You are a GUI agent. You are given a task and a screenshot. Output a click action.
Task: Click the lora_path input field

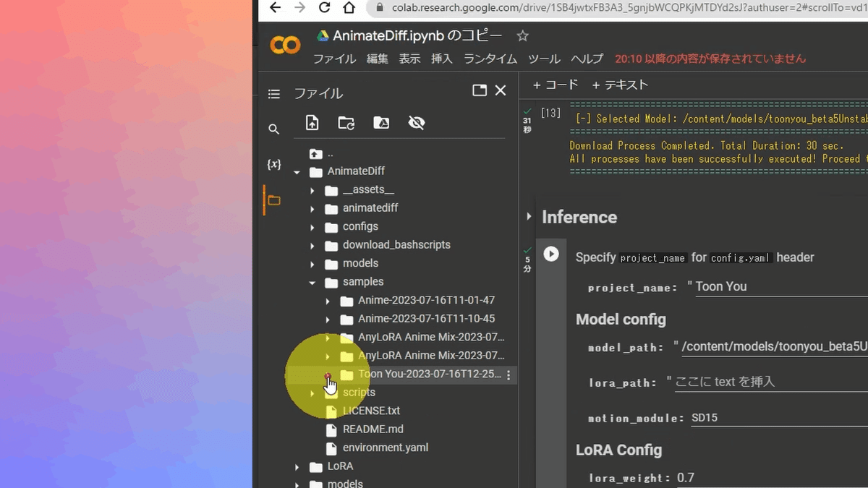tap(771, 382)
